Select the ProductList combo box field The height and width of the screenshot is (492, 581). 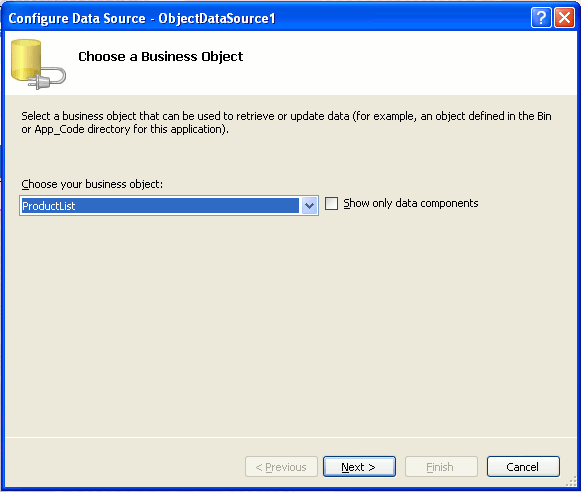pyautogui.click(x=169, y=206)
